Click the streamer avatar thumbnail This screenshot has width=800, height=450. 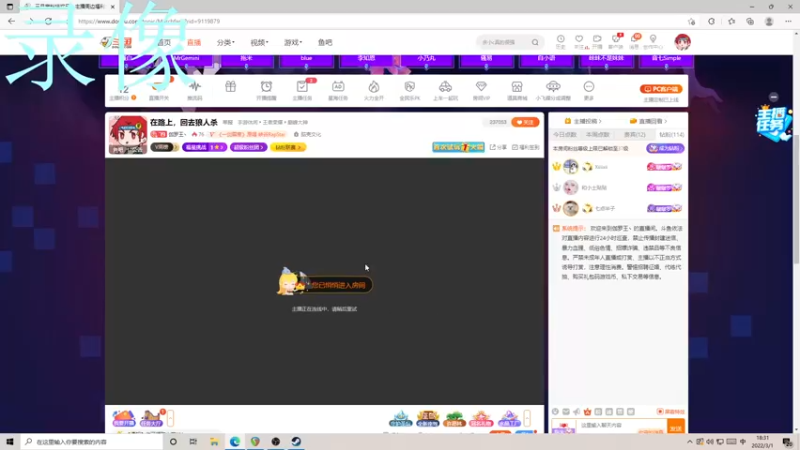pyautogui.click(x=128, y=135)
